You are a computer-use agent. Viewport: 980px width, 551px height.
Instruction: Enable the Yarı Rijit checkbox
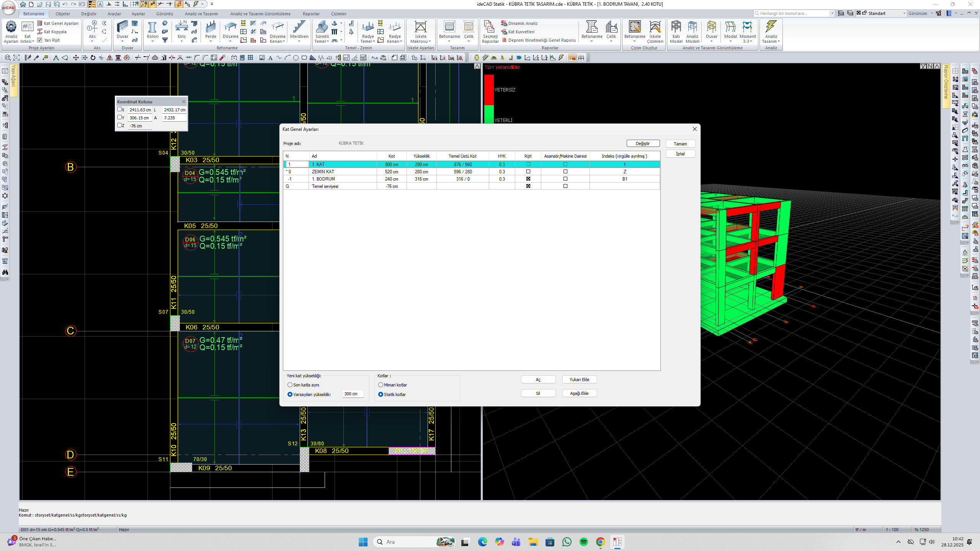(40, 40)
